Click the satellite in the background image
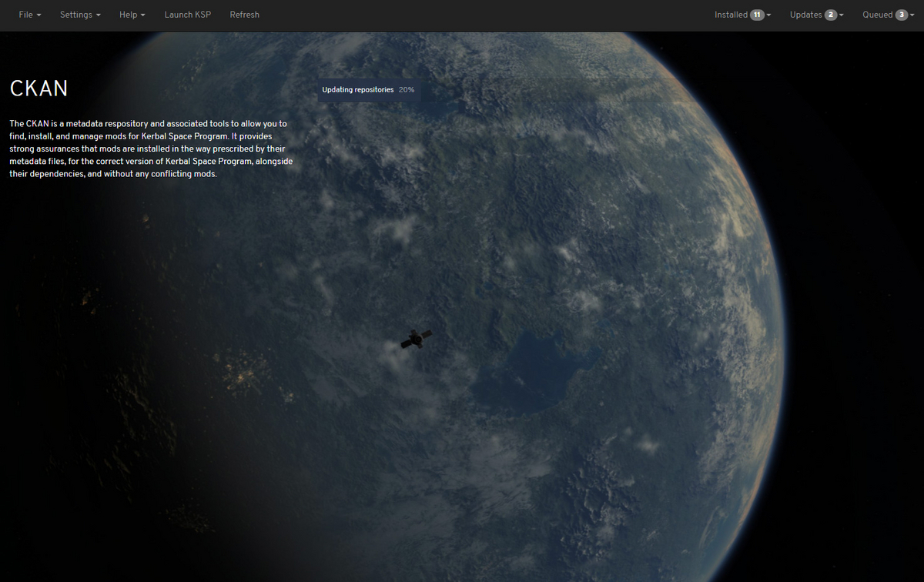 click(416, 339)
